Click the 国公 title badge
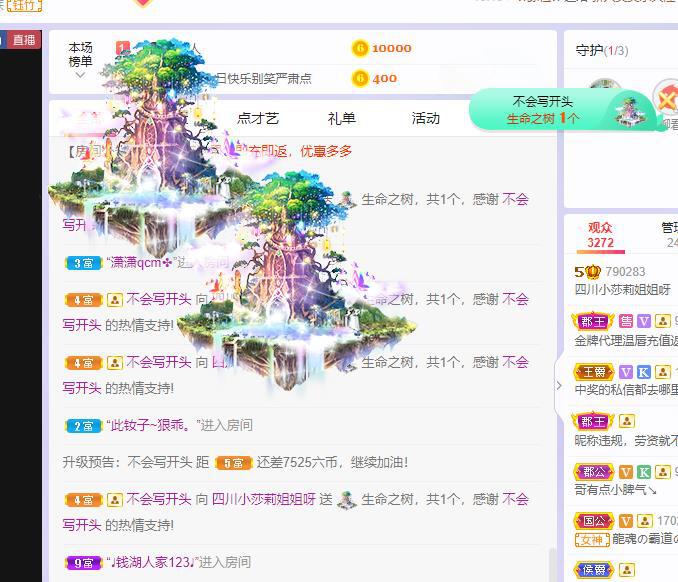Viewport: 678px width, 582px height. (594, 521)
